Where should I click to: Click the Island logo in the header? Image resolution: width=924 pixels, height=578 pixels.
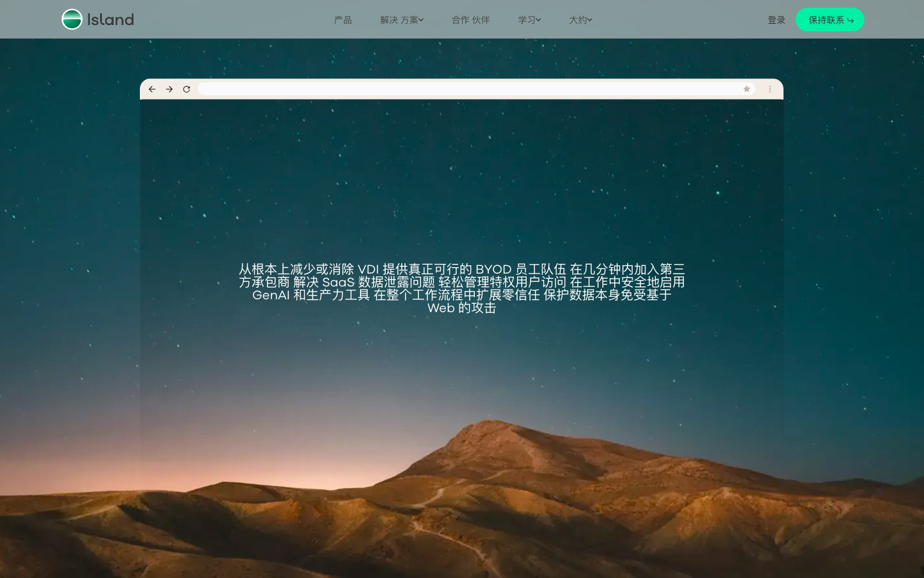coord(98,19)
